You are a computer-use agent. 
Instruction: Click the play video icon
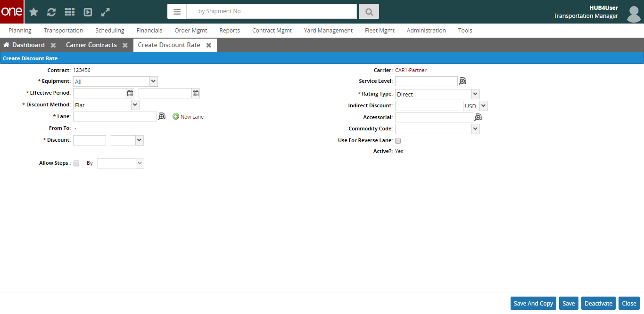tap(88, 12)
